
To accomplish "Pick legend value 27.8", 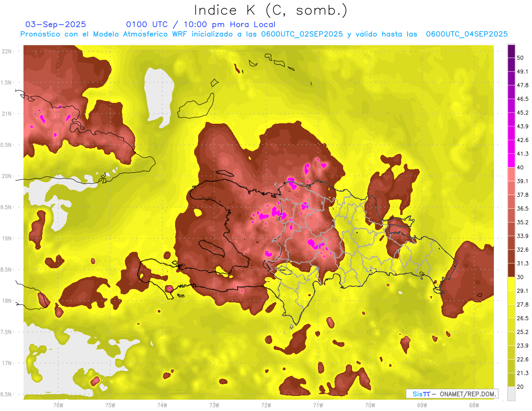I will click(523, 305).
